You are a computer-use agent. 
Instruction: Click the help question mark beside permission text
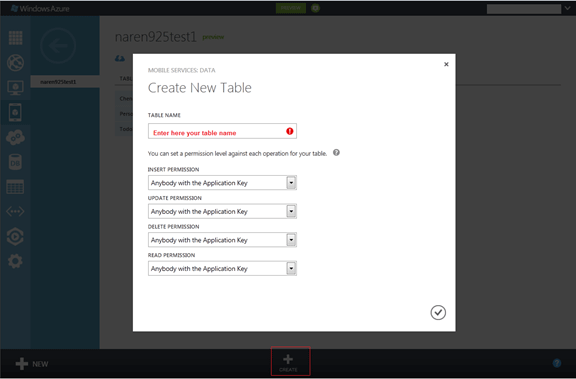click(336, 152)
